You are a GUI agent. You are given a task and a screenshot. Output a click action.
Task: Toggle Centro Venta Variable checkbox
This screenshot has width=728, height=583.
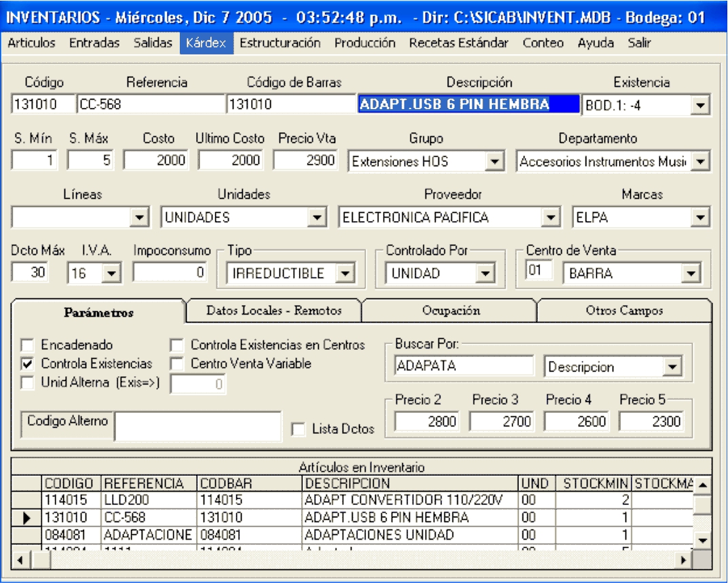(176, 364)
